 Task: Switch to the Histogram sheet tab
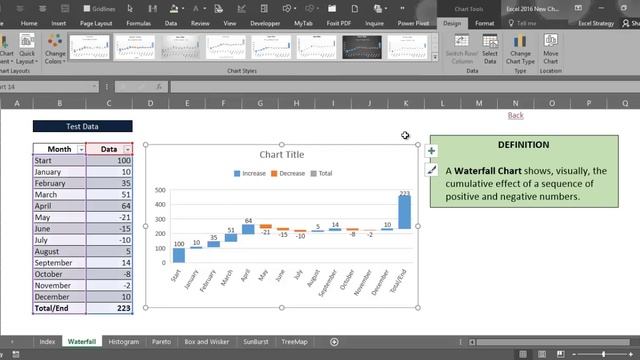point(124,342)
